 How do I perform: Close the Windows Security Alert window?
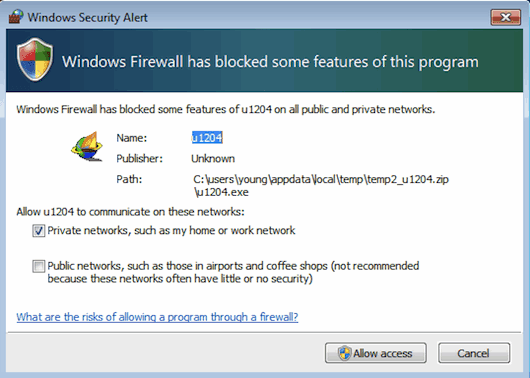[x=506, y=17]
